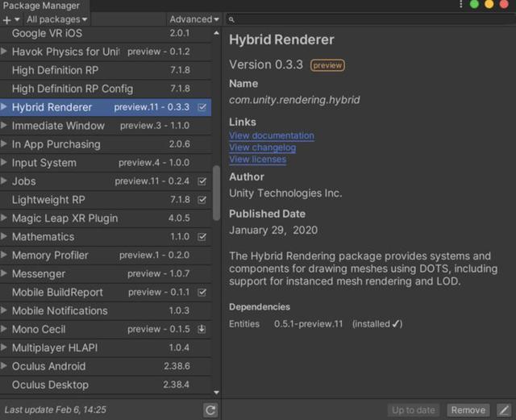Expand the Messenger package arrow
Image resolution: width=516 pixels, height=420 pixels.
[x=4, y=272]
